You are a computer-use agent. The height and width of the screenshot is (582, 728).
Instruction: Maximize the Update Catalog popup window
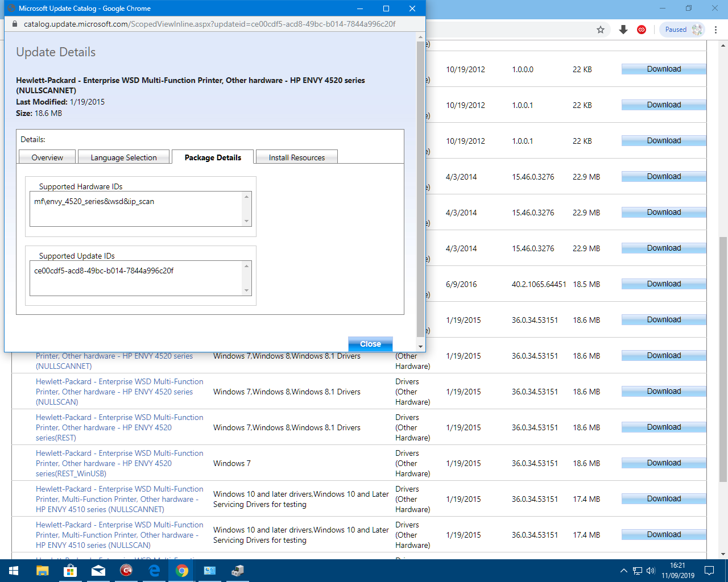(x=386, y=9)
